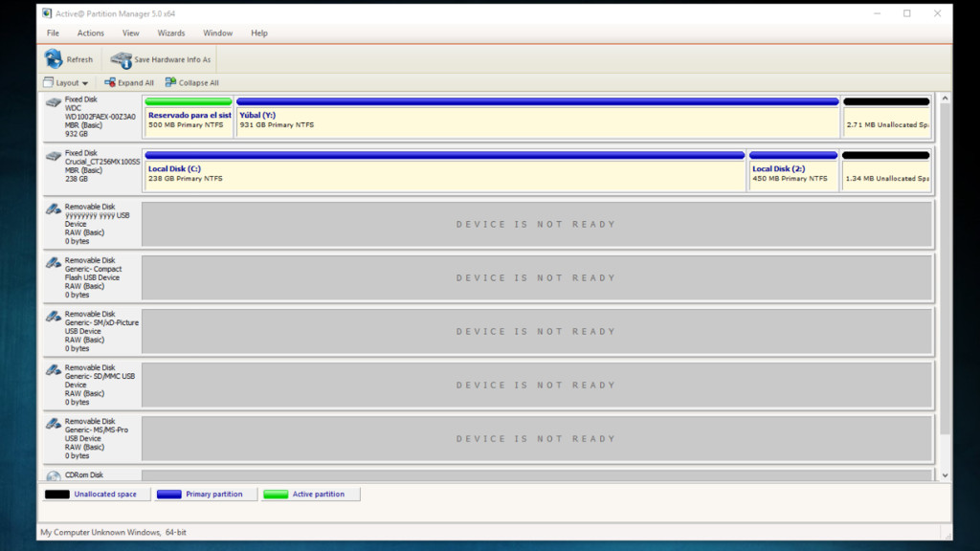This screenshot has width=980, height=551.
Task: Select the Crucial fixed disk drive icon
Action: [x=54, y=156]
